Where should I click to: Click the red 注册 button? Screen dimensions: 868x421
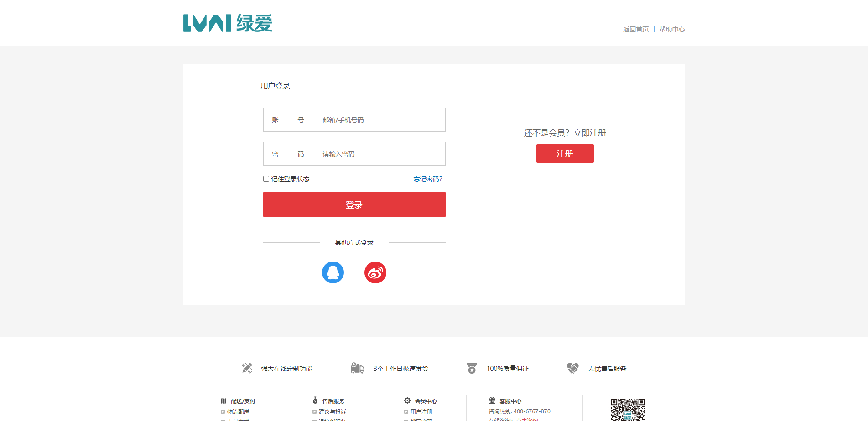(x=565, y=154)
